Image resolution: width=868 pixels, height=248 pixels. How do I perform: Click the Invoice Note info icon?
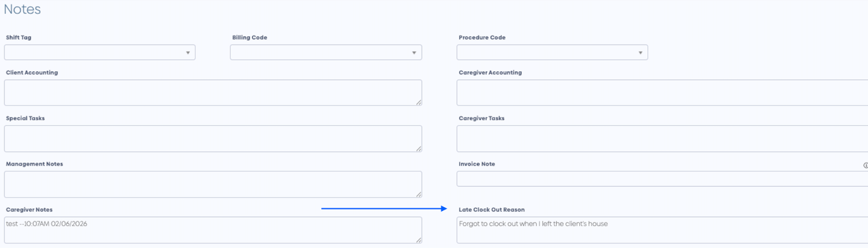click(x=865, y=166)
